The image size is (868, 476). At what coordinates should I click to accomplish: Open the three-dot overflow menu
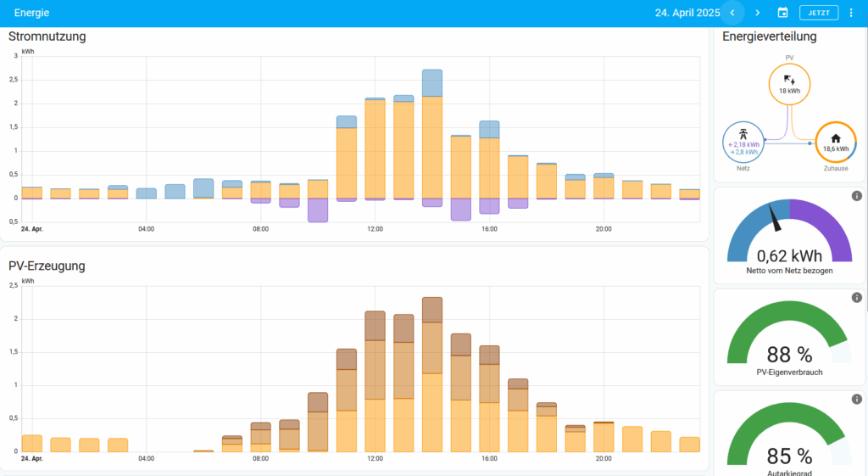(x=851, y=13)
